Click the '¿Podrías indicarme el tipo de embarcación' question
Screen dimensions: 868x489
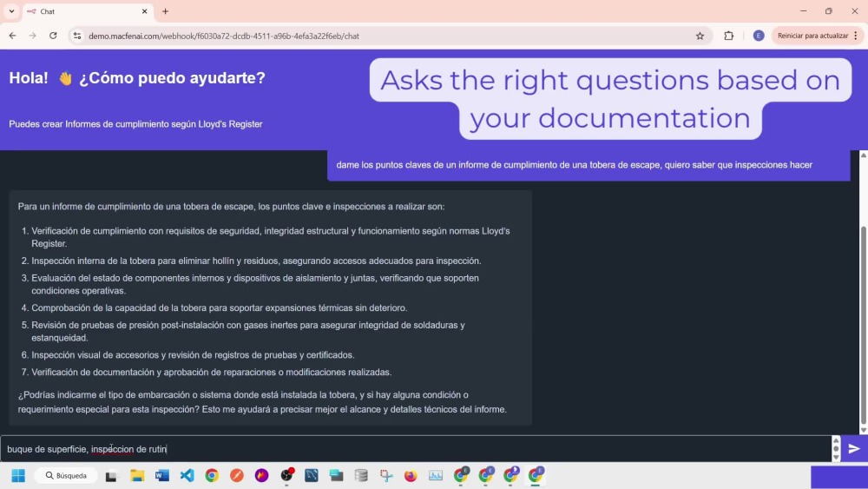(262, 402)
